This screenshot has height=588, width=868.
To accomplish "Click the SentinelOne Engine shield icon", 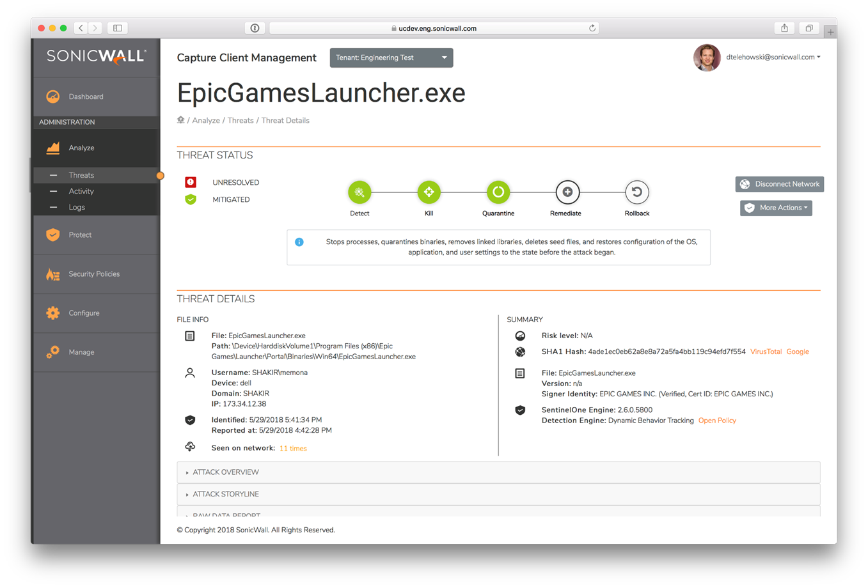I will [520, 410].
